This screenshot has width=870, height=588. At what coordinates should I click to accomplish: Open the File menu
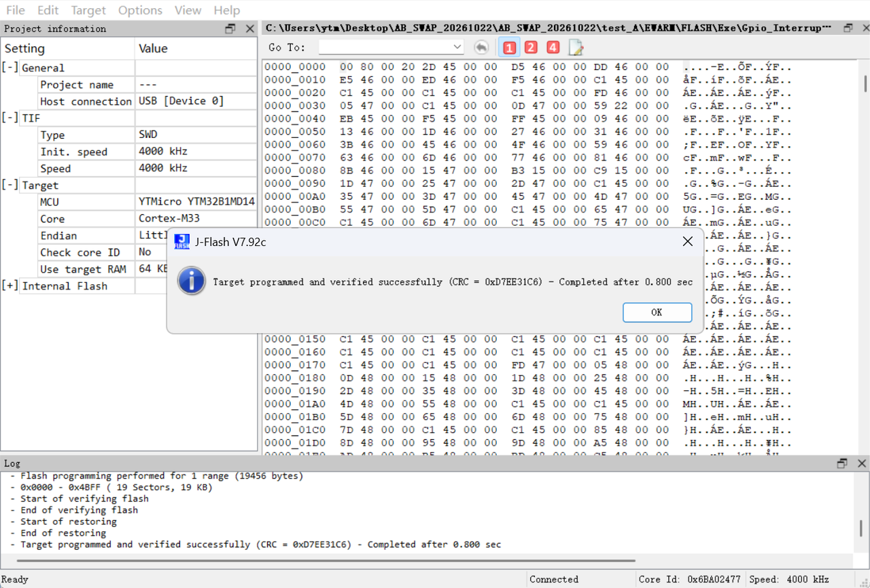point(15,10)
